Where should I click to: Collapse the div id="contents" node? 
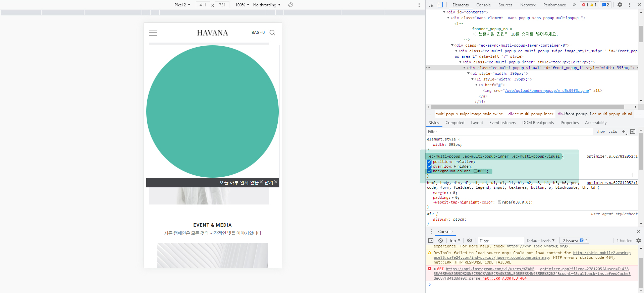(444, 12)
